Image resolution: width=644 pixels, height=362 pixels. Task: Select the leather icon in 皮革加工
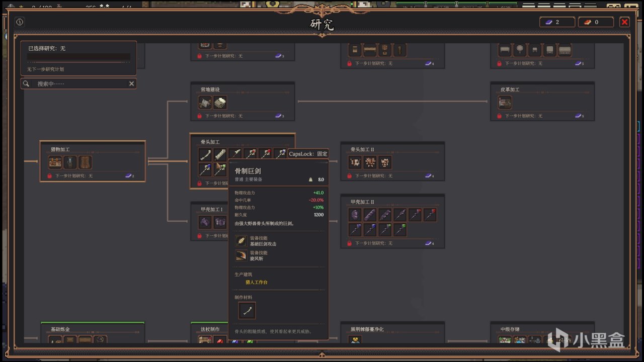pyautogui.click(x=505, y=103)
